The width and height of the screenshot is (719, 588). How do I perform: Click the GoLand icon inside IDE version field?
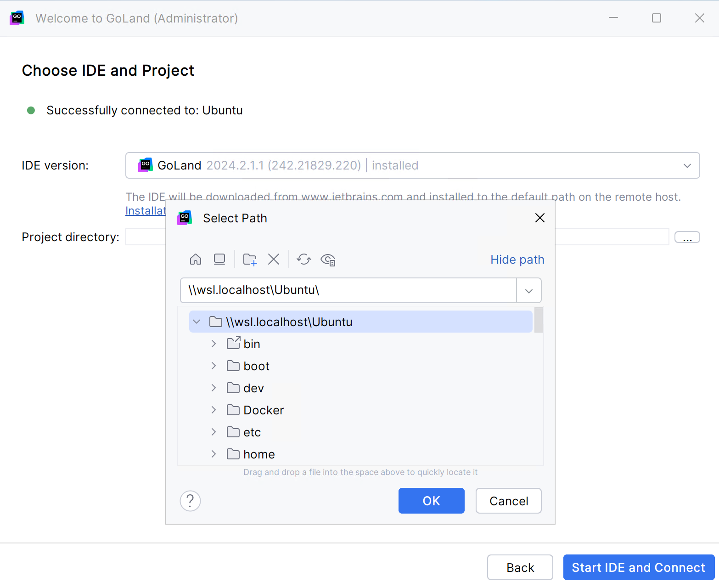(146, 165)
